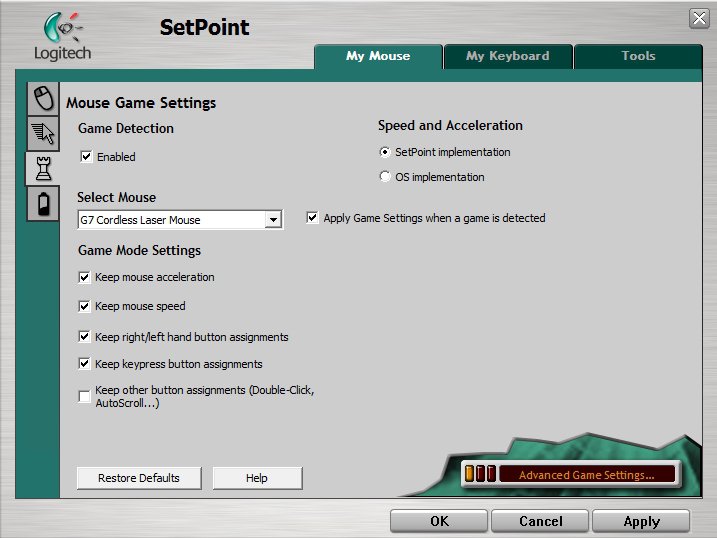
Task: Open the battery status sidebar icon
Action: coord(43,203)
